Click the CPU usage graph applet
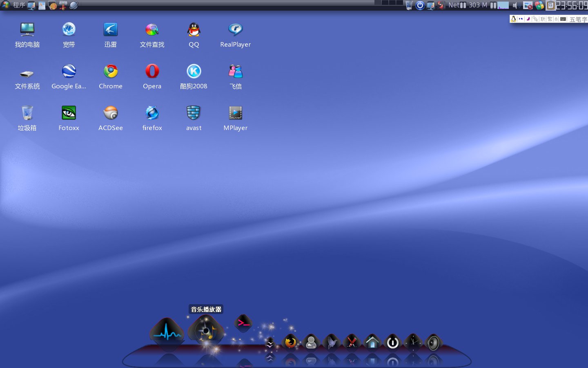588x368 pixels. pyautogui.click(x=503, y=5)
